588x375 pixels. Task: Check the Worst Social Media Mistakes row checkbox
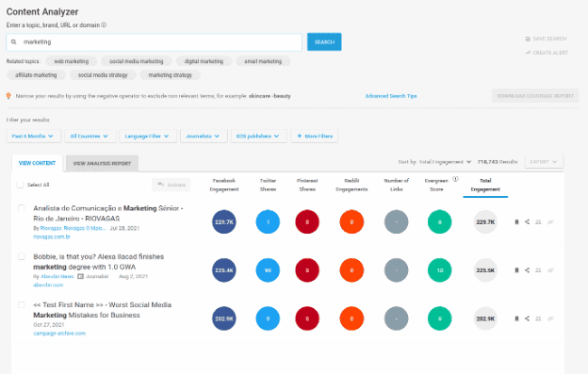(x=22, y=305)
